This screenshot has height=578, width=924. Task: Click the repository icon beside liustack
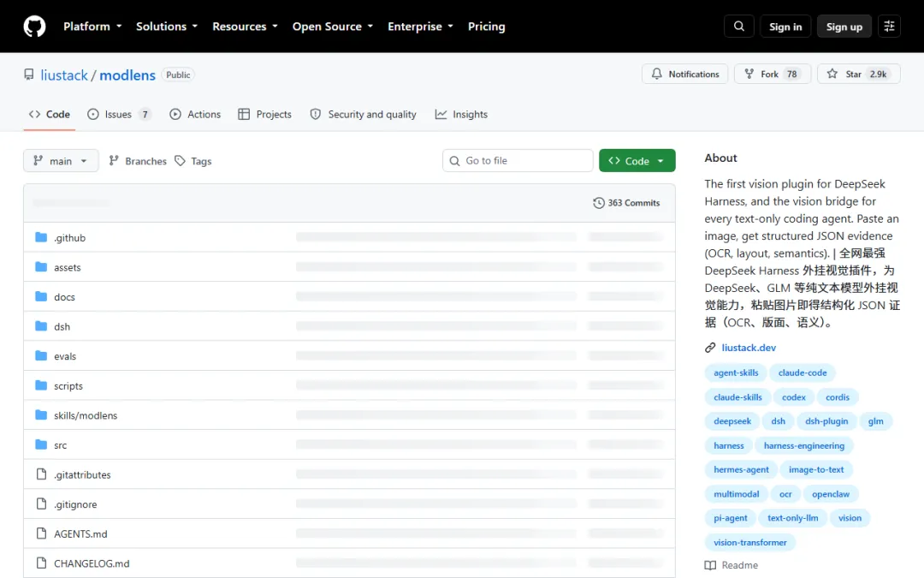click(x=29, y=74)
